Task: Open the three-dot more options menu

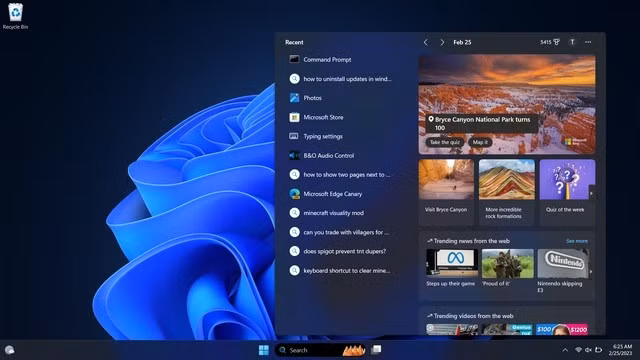Action: point(588,42)
